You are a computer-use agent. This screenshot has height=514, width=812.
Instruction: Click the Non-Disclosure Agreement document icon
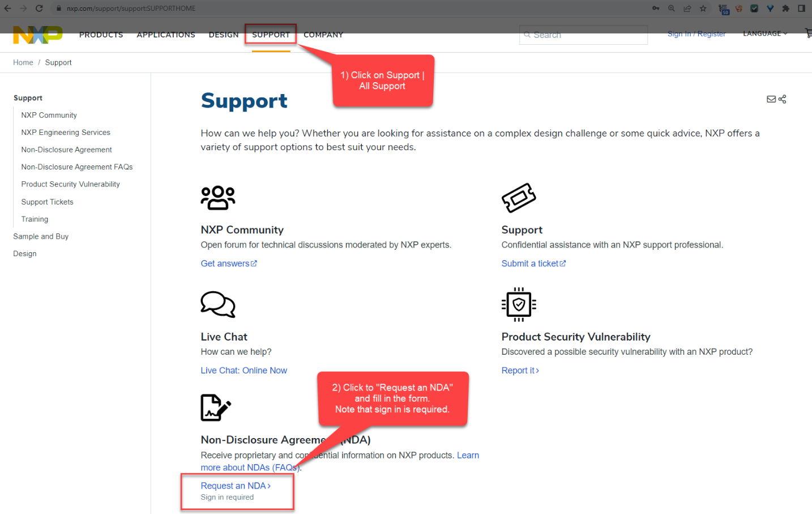(x=215, y=407)
